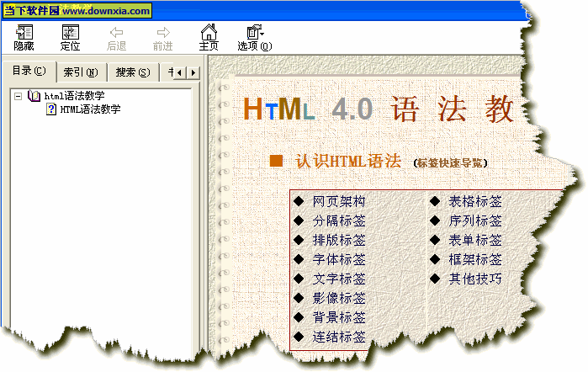Open the 分隔标签 link
Viewport: 588px width, 372px height.
click(x=339, y=221)
